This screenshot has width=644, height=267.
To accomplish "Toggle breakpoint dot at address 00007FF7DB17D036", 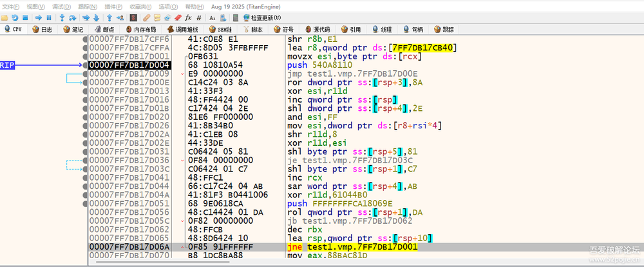I will (x=84, y=160).
